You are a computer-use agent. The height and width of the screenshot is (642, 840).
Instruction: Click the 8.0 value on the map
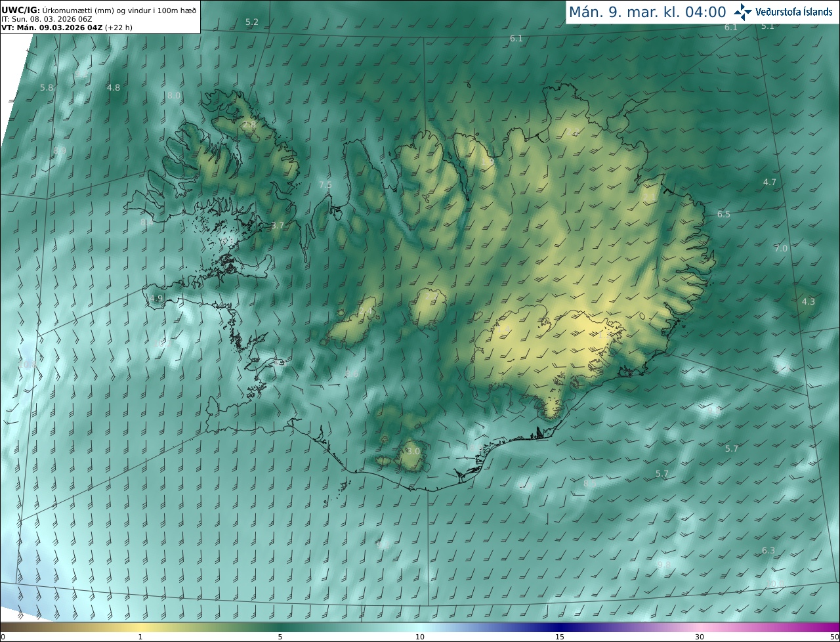point(174,96)
